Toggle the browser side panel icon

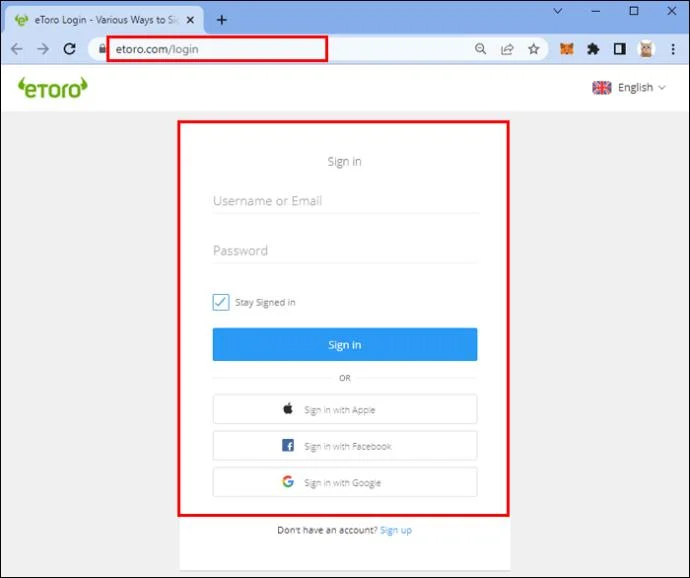click(x=620, y=49)
